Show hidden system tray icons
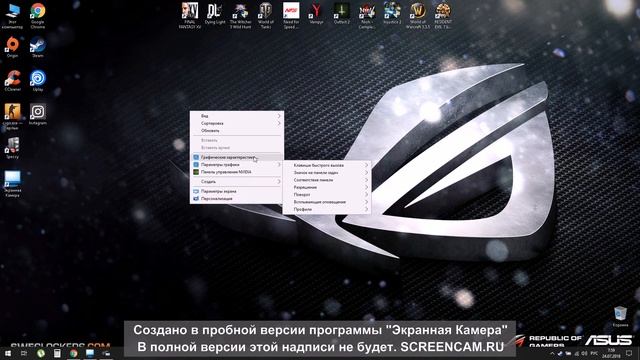 click(x=552, y=353)
